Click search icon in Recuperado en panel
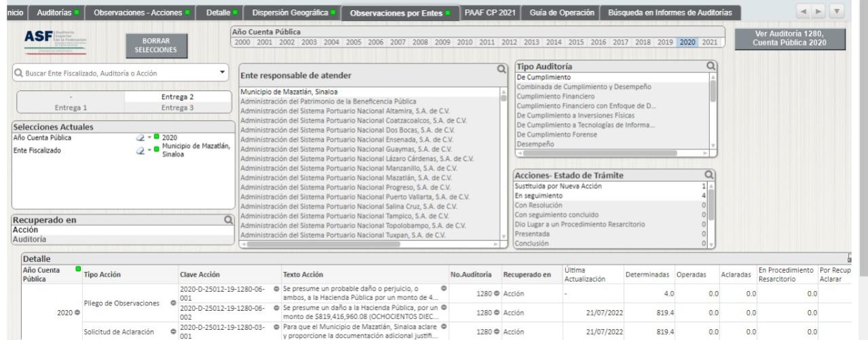868x340 pixels. (x=229, y=220)
